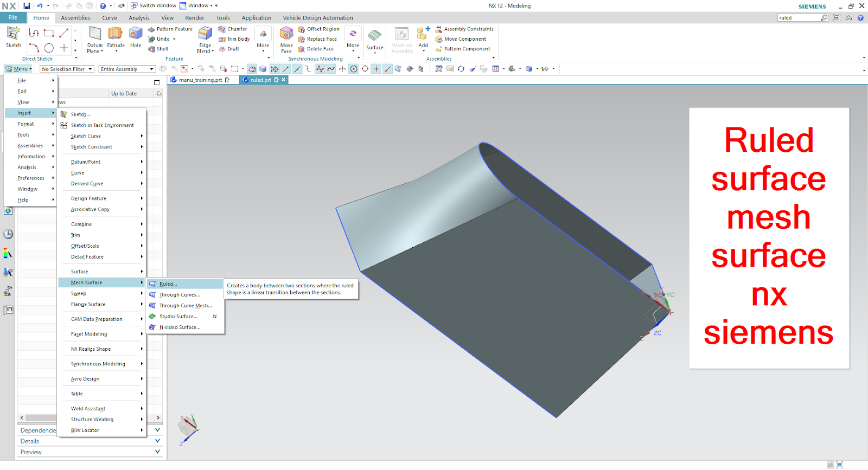Choose Through Curves menu entry

[x=185, y=295]
